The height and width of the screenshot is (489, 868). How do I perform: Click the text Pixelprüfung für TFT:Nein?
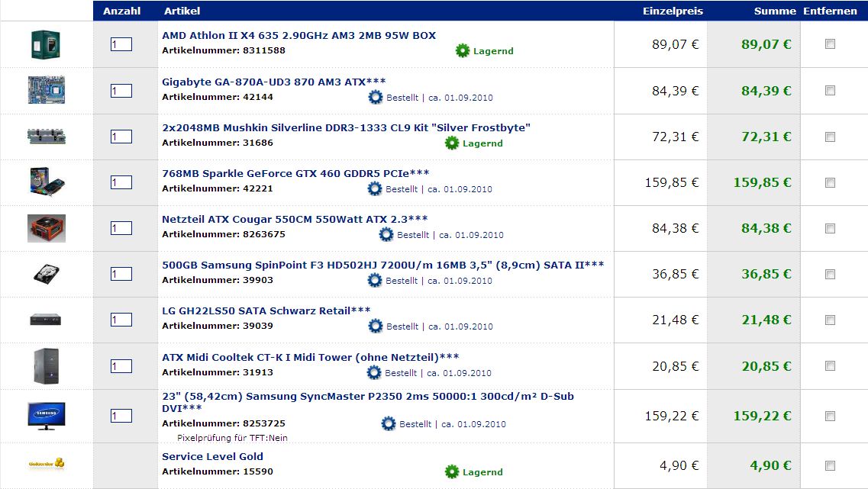[232, 438]
